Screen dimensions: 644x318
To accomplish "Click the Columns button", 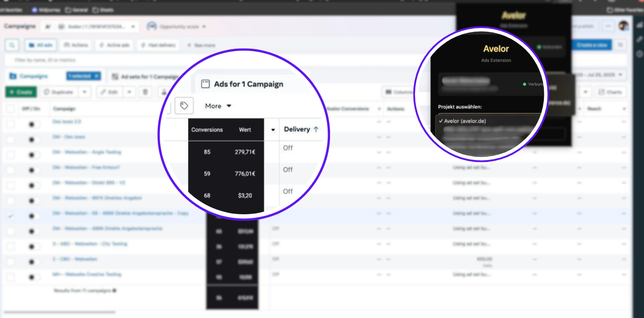I will pos(399,92).
